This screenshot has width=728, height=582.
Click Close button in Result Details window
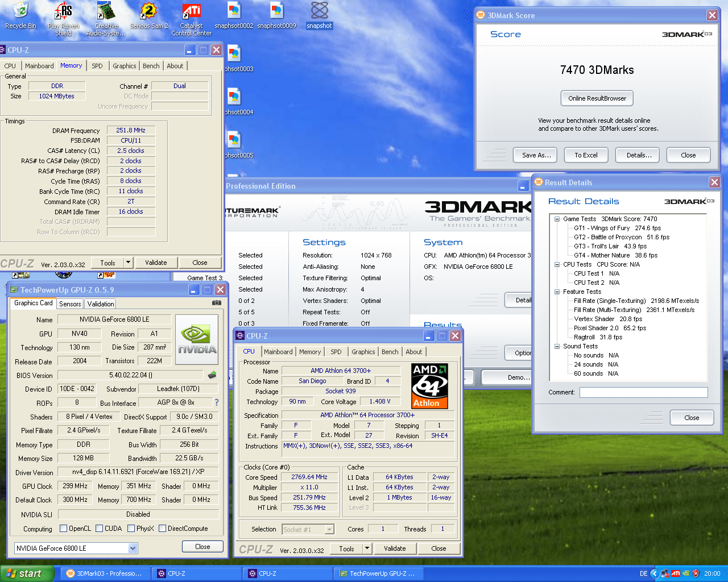(692, 418)
